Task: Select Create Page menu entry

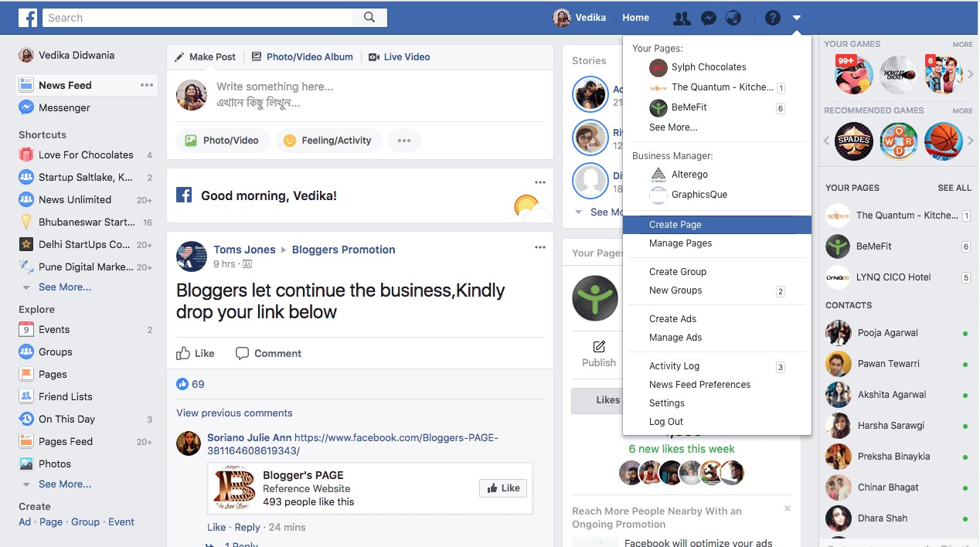Action: (717, 225)
